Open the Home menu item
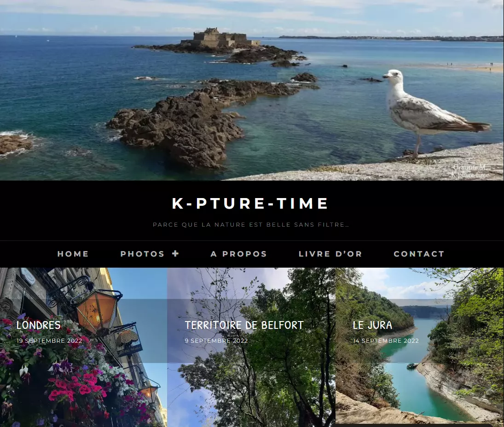This screenshot has width=504, height=427. 73,254
